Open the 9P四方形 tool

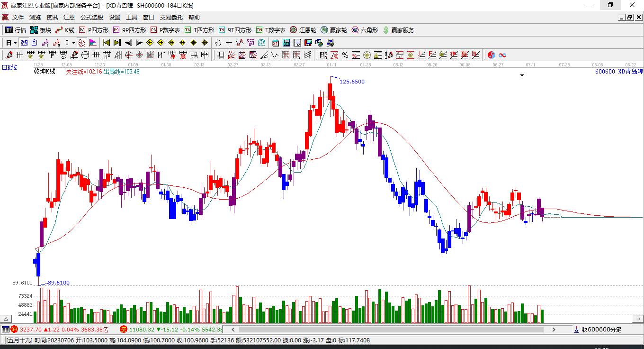pyautogui.click(x=129, y=30)
